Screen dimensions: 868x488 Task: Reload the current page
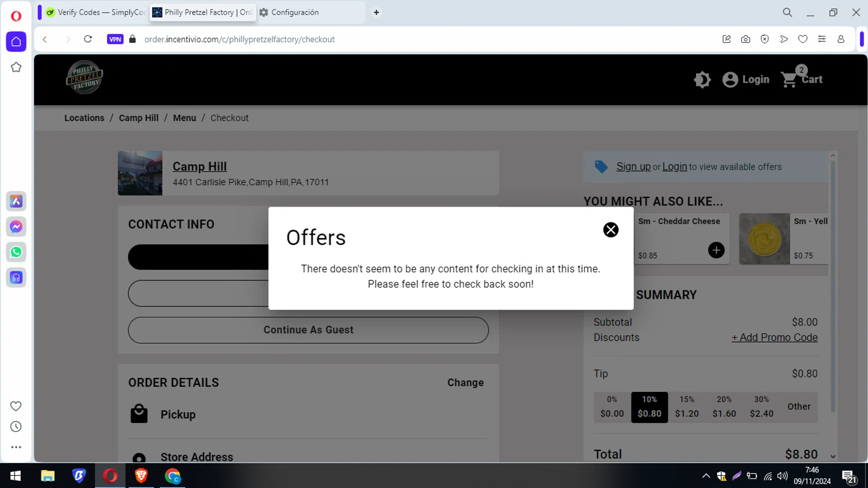pos(88,39)
